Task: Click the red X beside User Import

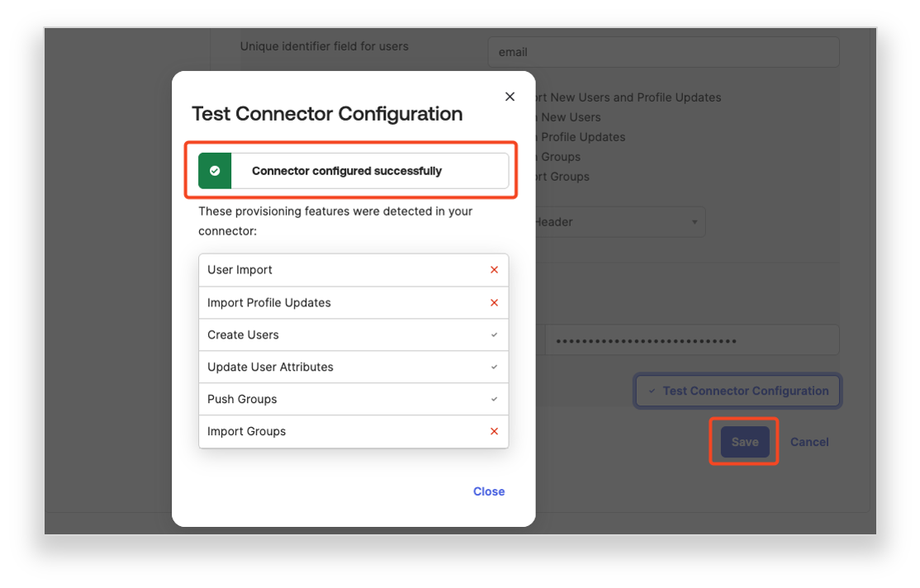Action: click(494, 270)
